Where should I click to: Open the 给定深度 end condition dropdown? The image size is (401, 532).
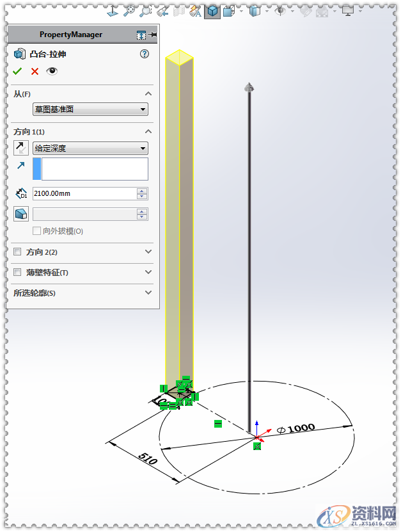pyautogui.click(x=90, y=149)
